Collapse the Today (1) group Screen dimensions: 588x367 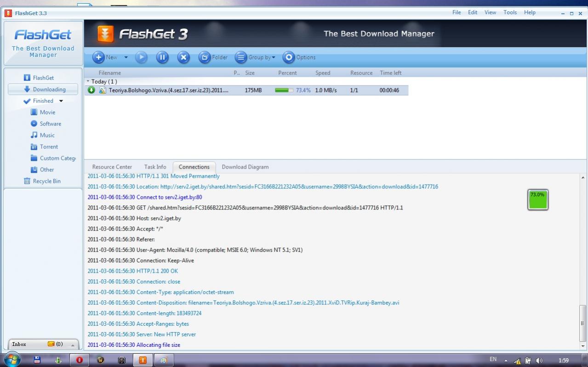[88, 81]
